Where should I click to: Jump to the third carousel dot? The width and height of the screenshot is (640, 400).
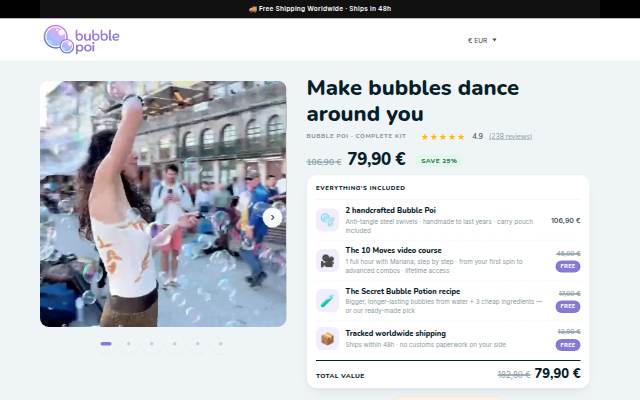point(152,344)
